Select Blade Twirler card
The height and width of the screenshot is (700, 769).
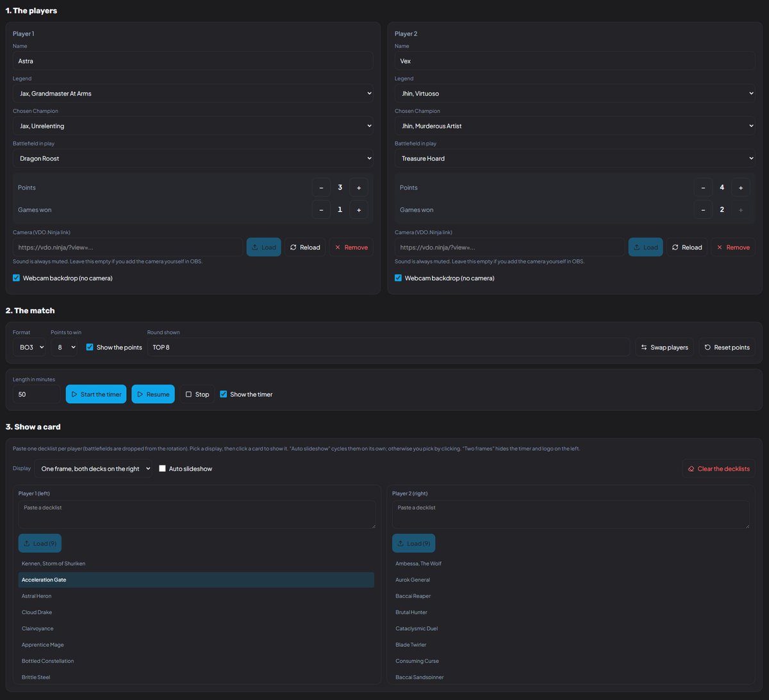tap(570, 645)
